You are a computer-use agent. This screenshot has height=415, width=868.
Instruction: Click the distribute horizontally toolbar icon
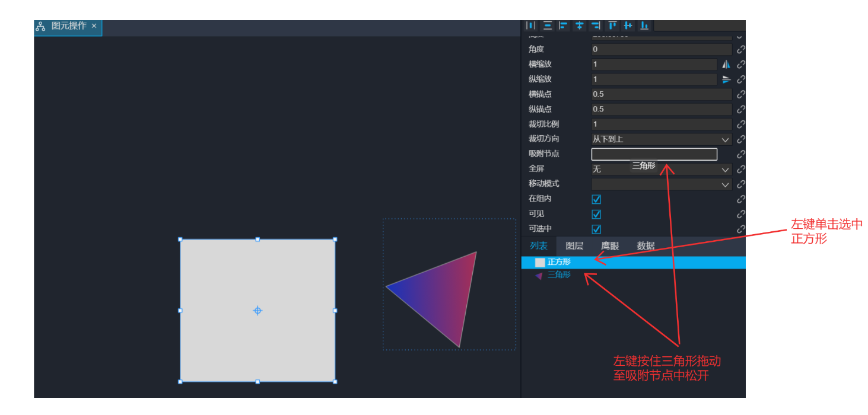(531, 25)
